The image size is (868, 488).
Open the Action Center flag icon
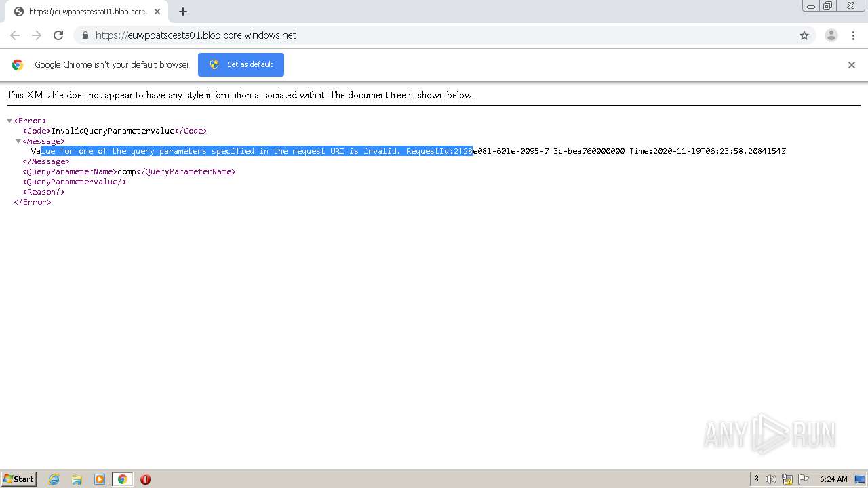point(804,479)
